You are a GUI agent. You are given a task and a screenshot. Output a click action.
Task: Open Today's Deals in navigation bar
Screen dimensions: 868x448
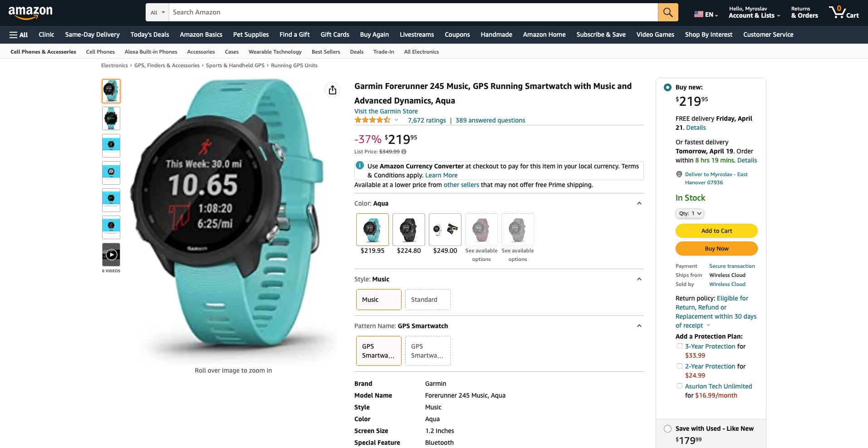coord(150,34)
